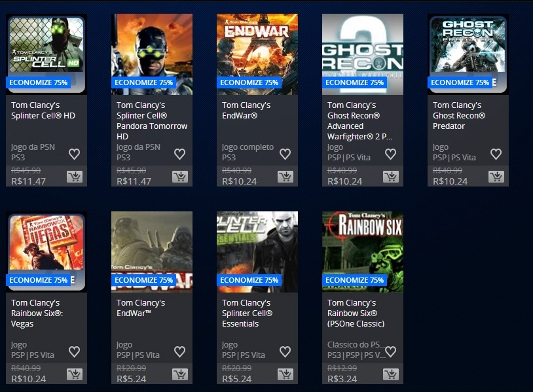Favorite Rainbow Six PSOne Classic

(x=390, y=351)
